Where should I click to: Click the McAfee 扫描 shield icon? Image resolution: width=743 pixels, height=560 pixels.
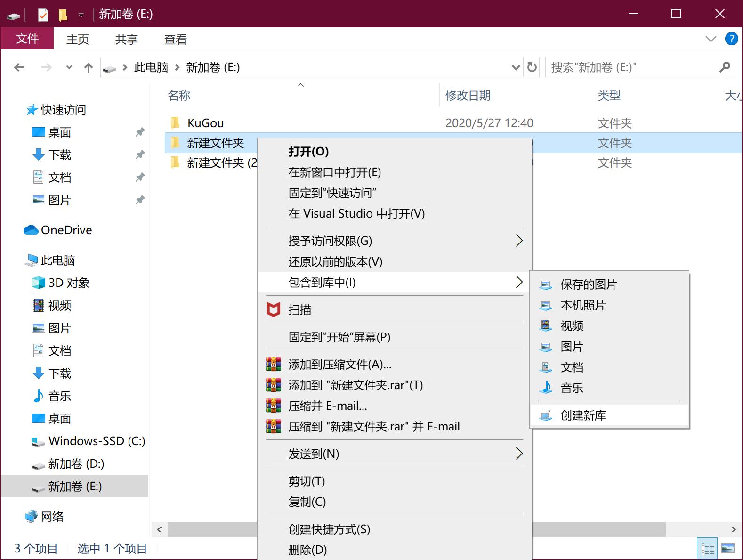tap(274, 309)
